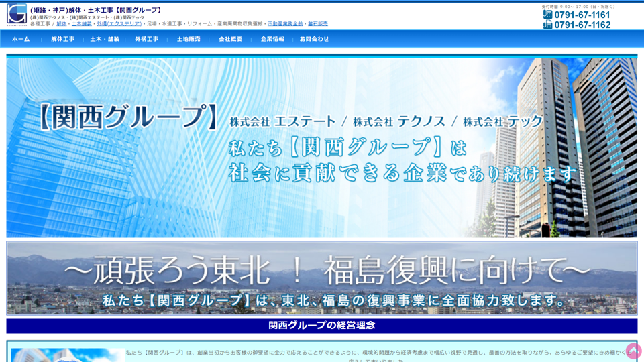Click お問合わせ in the navigation bar
Image resolution: width=644 pixels, height=362 pixels.
tap(314, 40)
